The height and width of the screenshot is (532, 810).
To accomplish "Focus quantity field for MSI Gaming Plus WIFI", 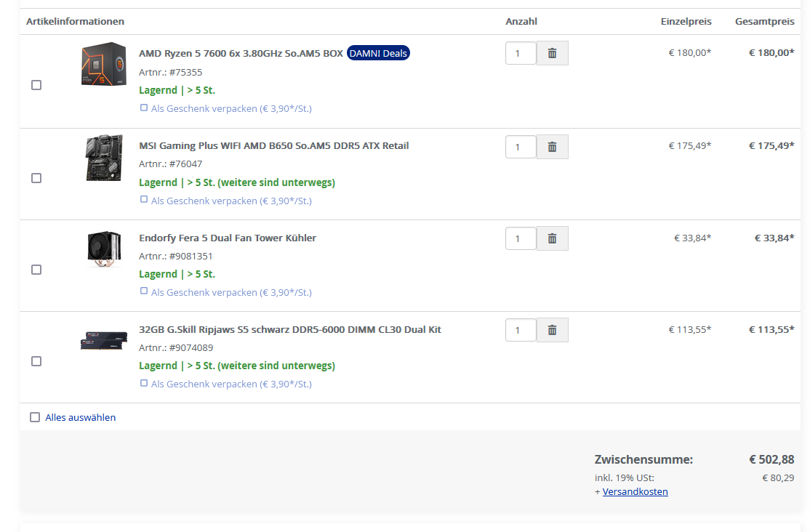I will coord(521,148).
